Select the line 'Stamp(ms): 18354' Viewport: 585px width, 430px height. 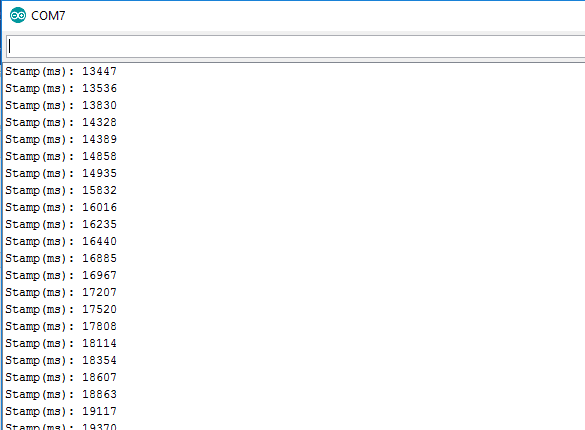61,361
